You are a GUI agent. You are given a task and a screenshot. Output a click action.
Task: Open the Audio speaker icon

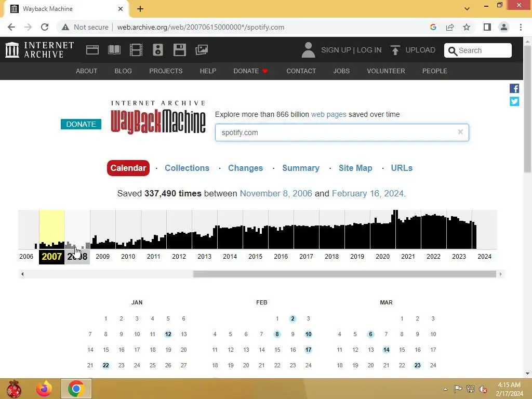point(158,50)
